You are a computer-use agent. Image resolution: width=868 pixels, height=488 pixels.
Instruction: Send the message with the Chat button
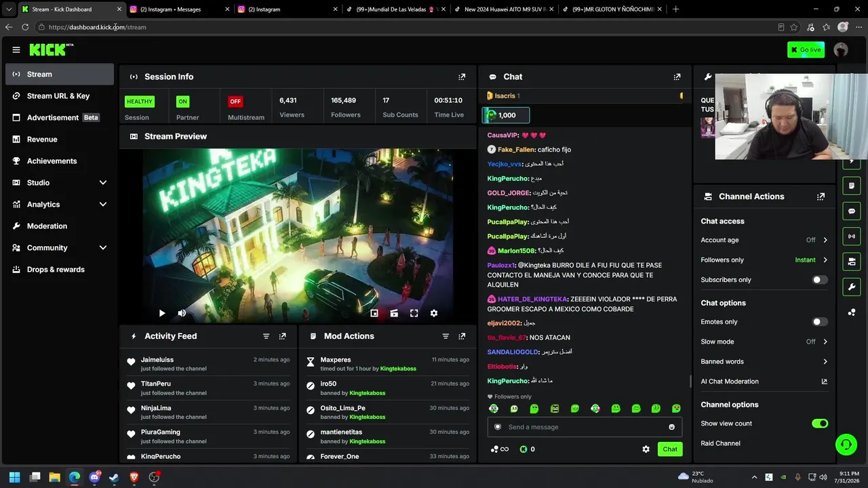pos(670,449)
